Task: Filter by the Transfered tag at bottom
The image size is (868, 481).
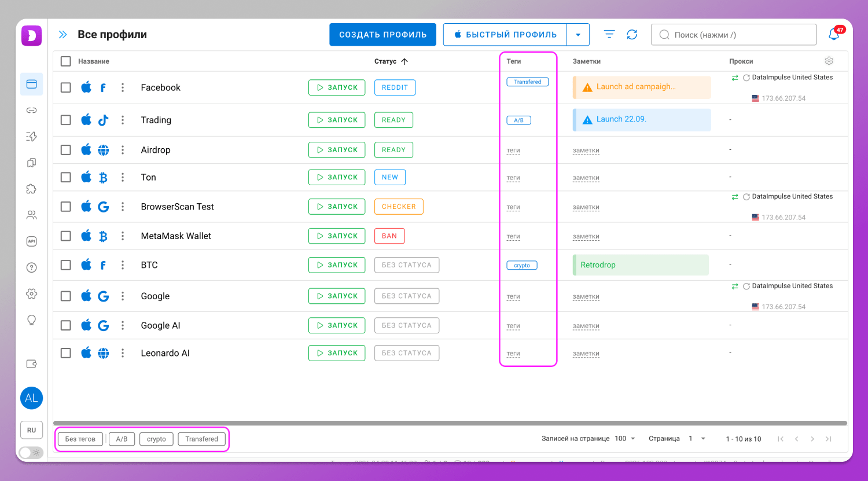Action: pos(201,439)
